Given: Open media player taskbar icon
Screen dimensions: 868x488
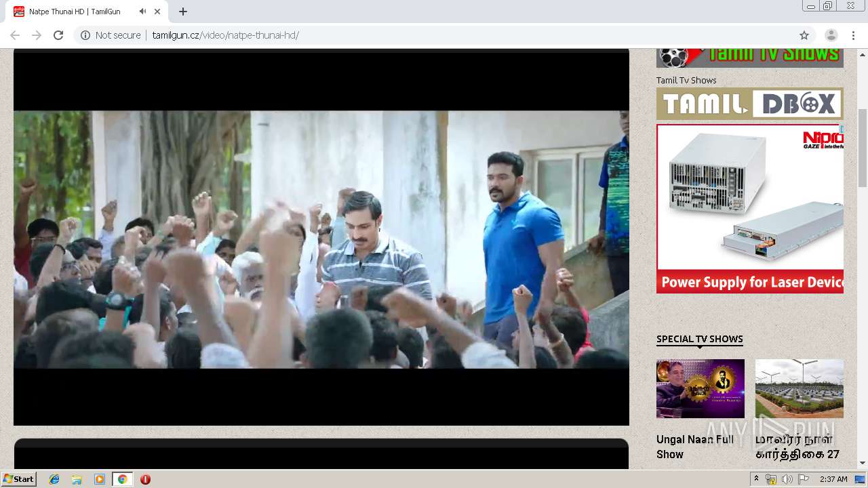Looking at the screenshot, I should click(x=100, y=479).
